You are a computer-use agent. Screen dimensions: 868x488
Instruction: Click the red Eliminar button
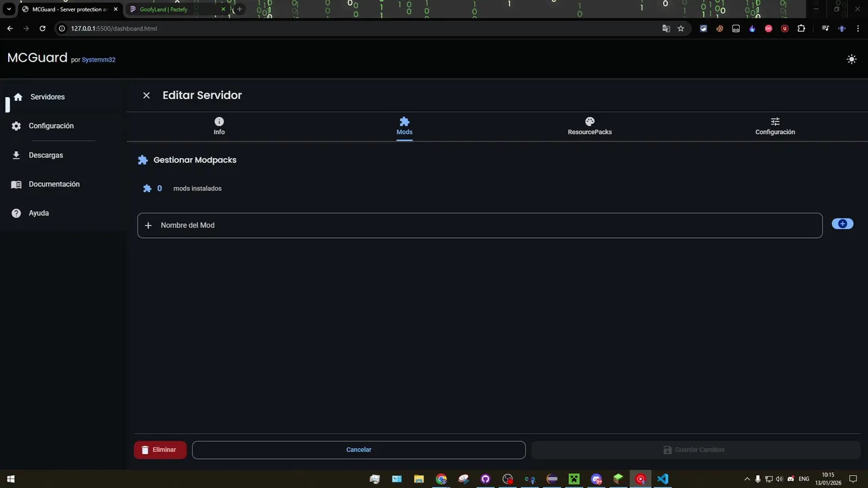pos(160,450)
